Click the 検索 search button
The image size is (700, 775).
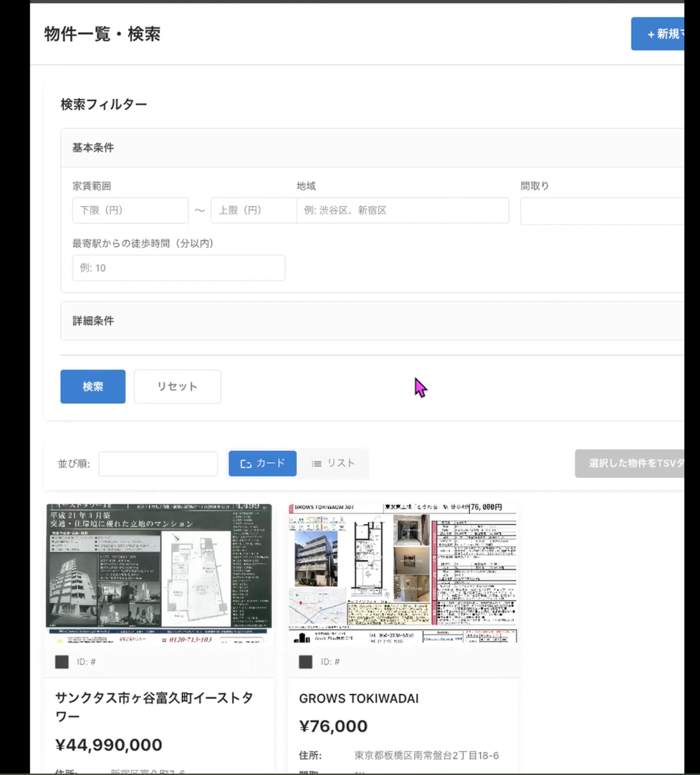(92, 386)
